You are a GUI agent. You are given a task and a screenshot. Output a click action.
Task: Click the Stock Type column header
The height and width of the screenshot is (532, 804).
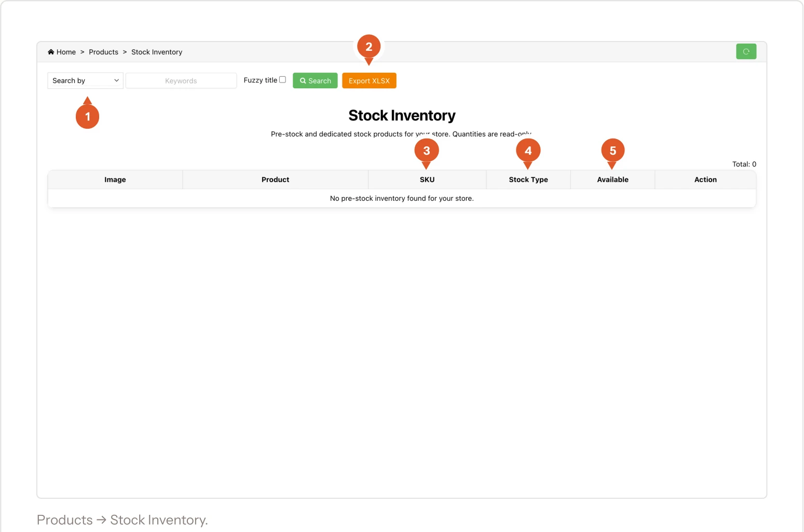coord(528,180)
